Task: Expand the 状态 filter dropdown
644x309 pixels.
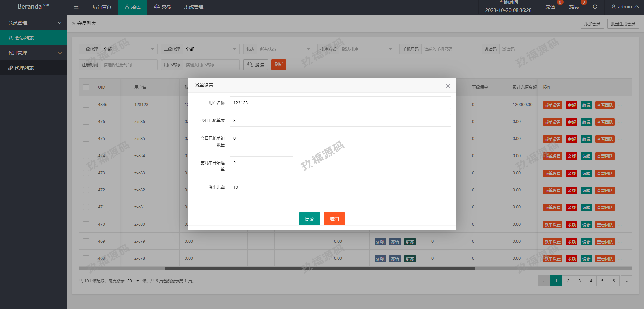Action: [x=285, y=49]
